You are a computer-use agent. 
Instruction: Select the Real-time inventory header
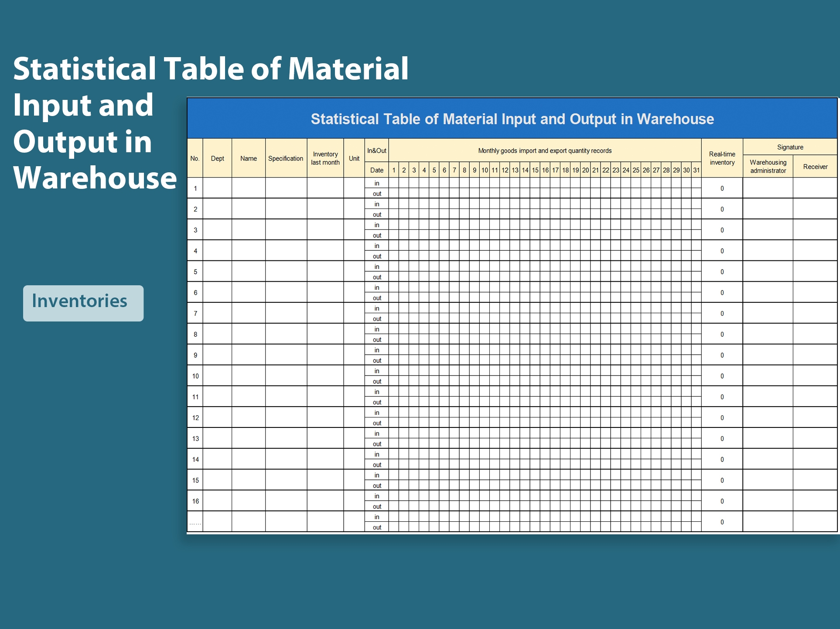click(722, 158)
